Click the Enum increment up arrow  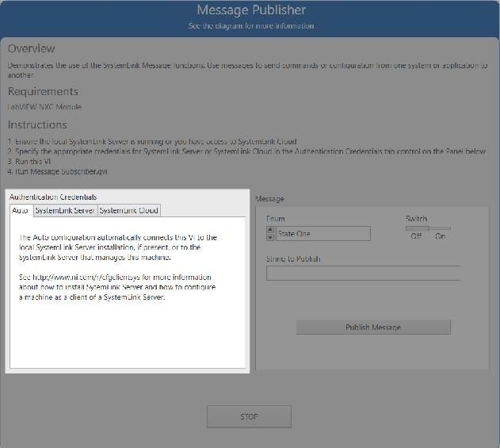tap(270, 230)
